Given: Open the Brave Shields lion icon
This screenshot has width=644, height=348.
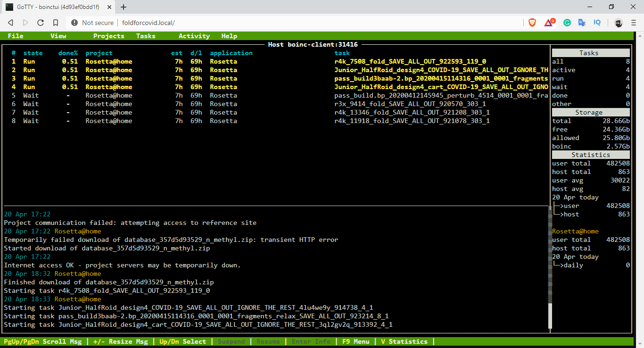Looking at the screenshot, I should [x=532, y=23].
